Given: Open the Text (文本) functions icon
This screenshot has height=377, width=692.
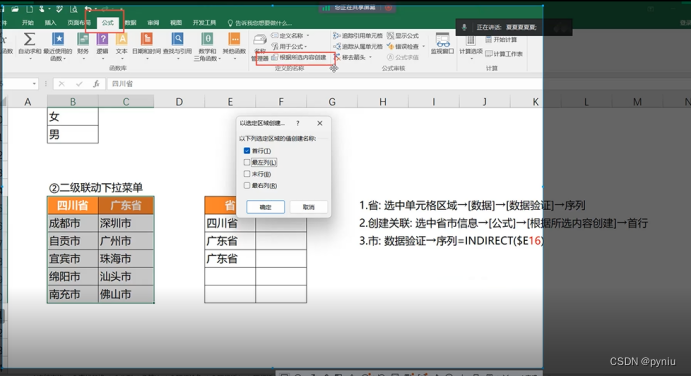Looking at the screenshot, I should tap(121, 39).
